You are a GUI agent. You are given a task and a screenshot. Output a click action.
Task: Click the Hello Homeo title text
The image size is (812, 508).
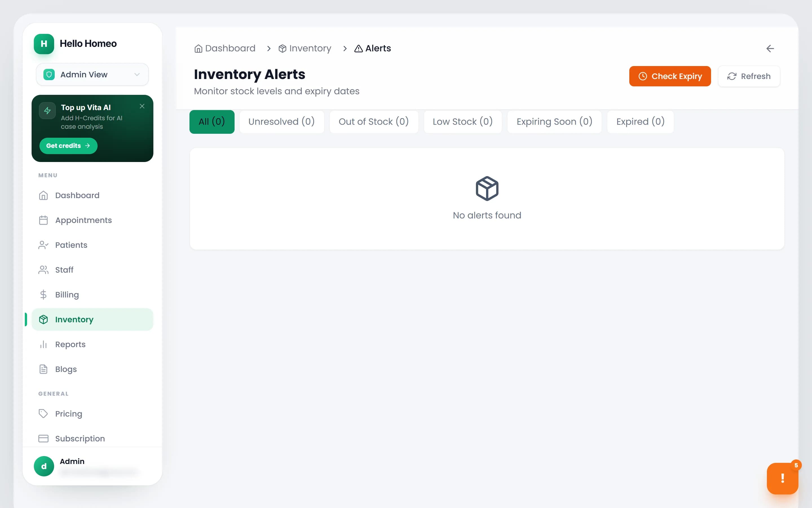88,44
